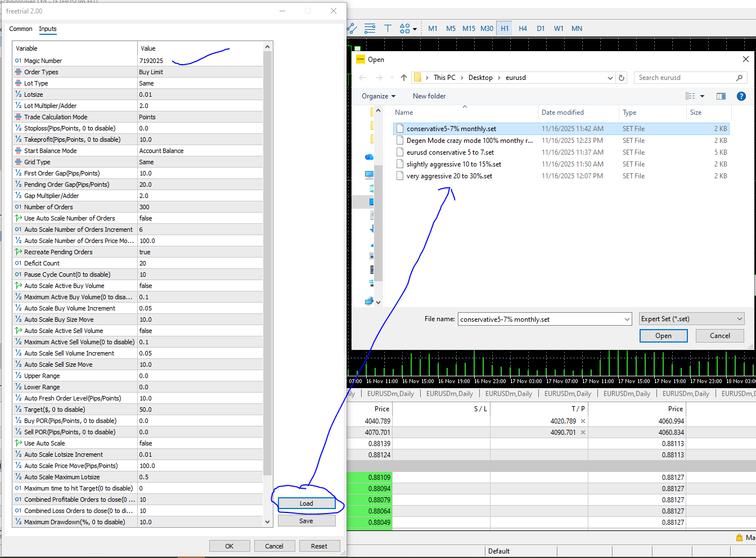Click the OneDrive icon in navigation pane
756x558 pixels.
pos(369,157)
